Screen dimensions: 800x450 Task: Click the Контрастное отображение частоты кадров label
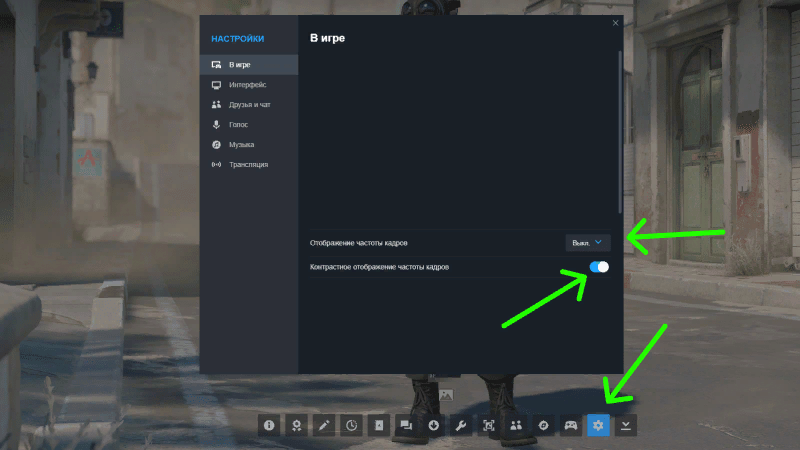pos(379,267)
